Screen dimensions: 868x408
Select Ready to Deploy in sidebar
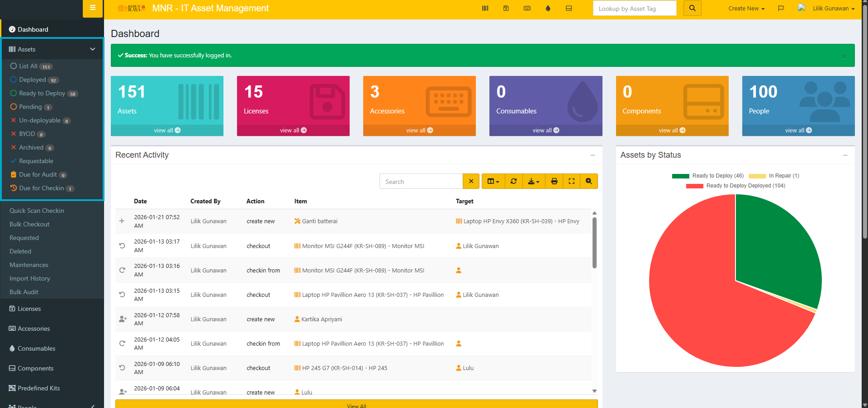click(x=42, y=94)
